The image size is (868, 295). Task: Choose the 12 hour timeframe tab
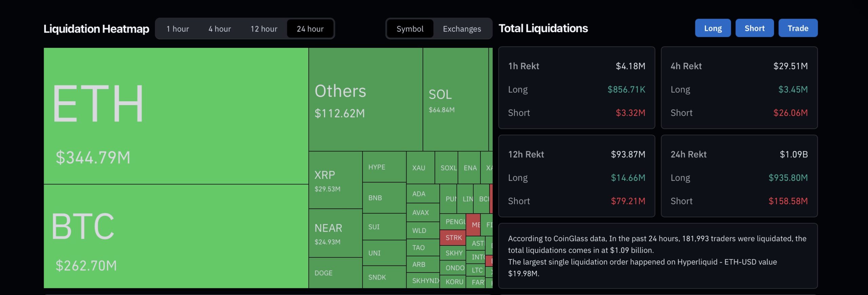[x=264, y=29]
